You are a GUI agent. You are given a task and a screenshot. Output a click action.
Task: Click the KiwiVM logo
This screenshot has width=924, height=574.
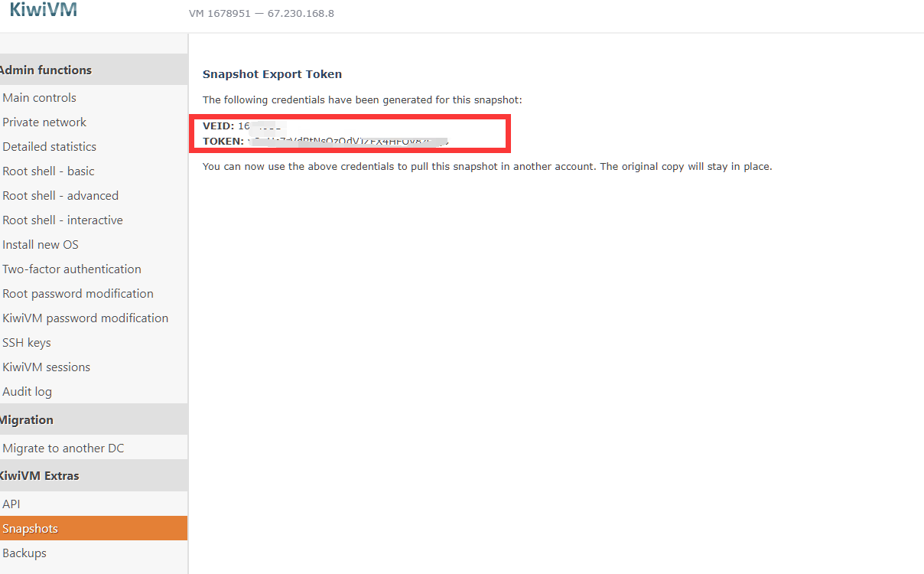click(x=43, y=11)
